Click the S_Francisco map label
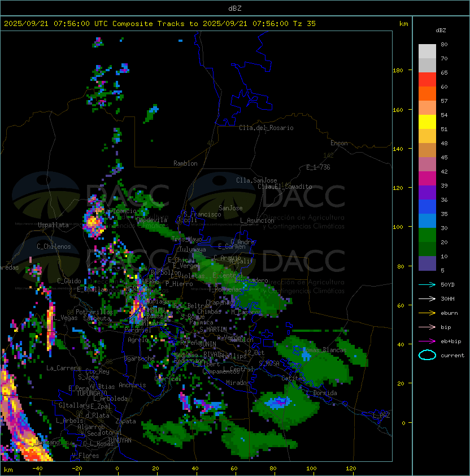The width and height of the screenshot is (470, 476). pos(202,214)
